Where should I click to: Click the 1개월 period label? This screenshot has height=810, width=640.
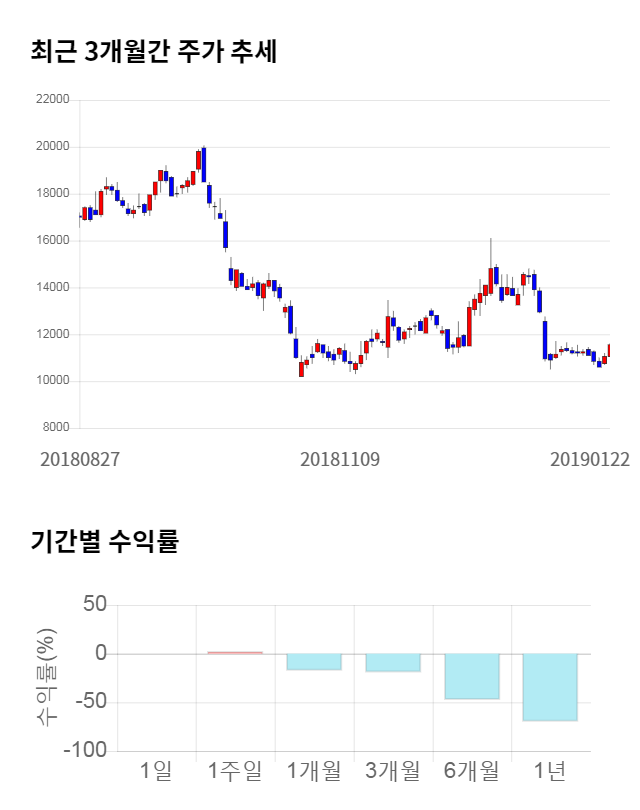[314, 771]
